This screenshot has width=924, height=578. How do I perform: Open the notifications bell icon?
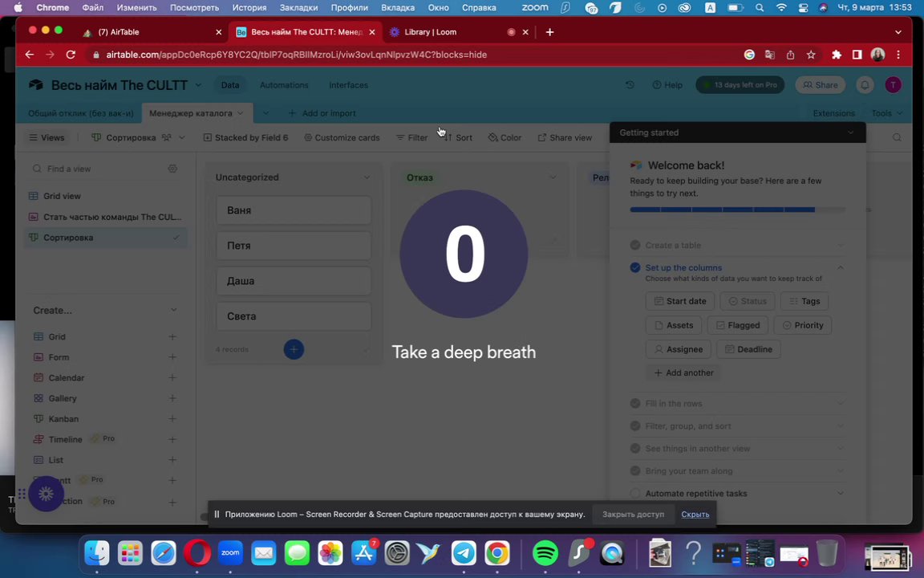pyautogui.click(x=865, y=85)
